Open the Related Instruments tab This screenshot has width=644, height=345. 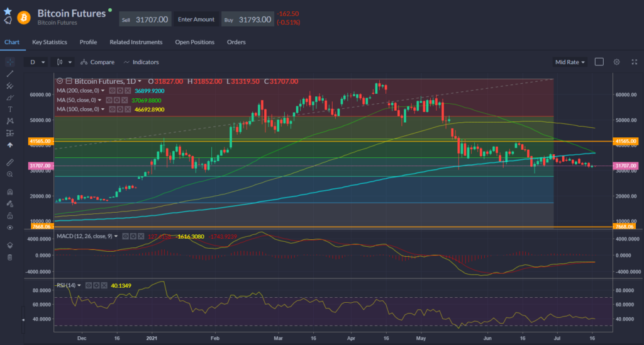click(136, 42)
